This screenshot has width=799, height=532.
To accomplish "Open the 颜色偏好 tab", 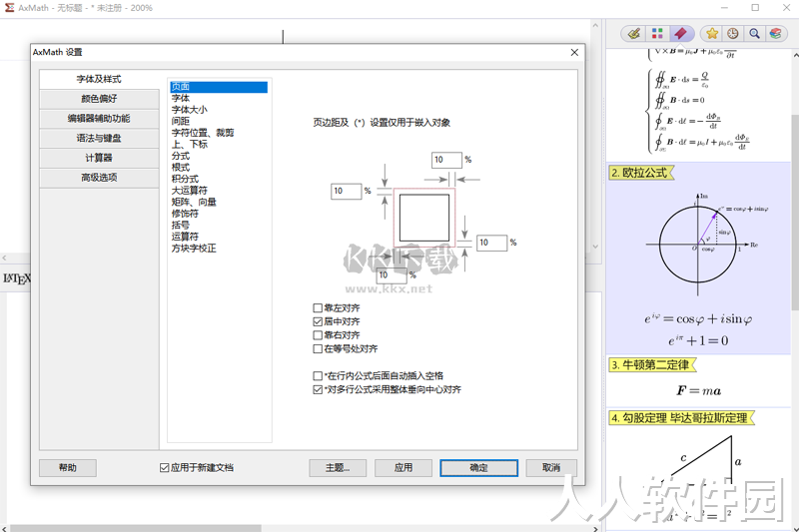I will [99, 99].
